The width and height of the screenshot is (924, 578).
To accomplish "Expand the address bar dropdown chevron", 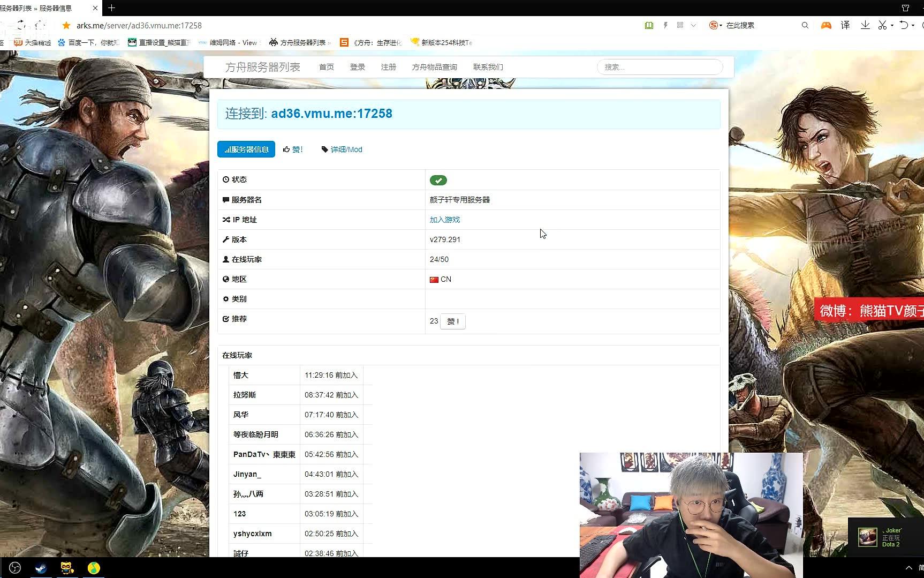I will pos(693,25).
